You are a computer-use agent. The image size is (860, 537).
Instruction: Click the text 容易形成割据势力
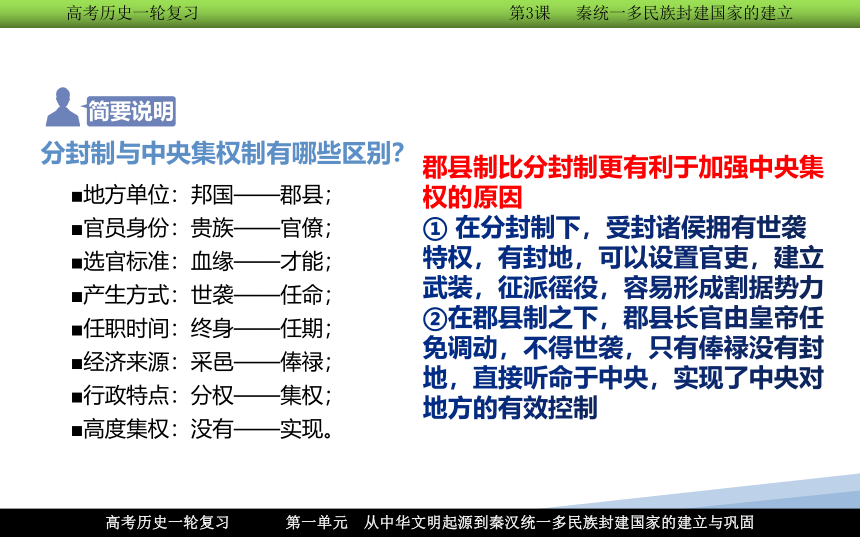point(723,287)
